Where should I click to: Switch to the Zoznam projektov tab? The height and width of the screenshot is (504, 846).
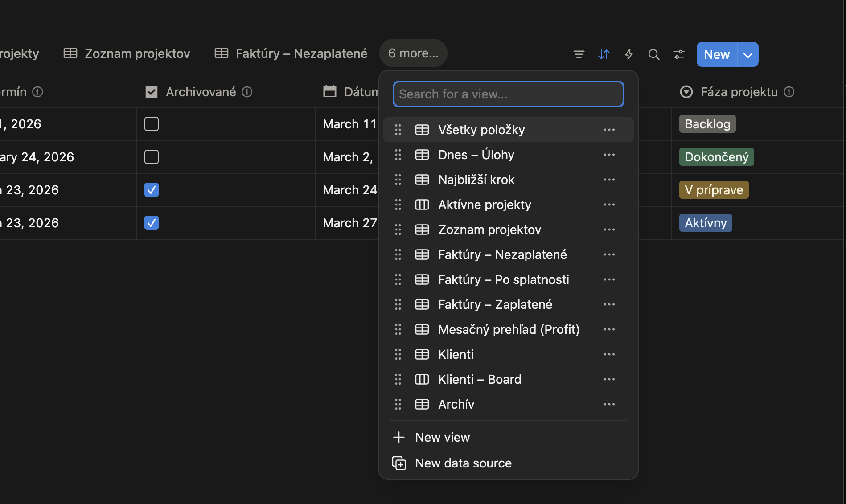(x=136, y=53)
